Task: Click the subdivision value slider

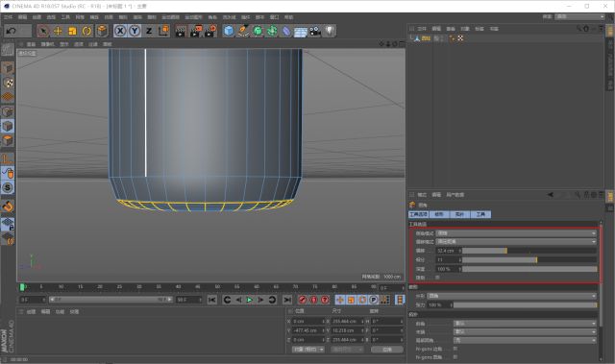Action: [529, 259]
